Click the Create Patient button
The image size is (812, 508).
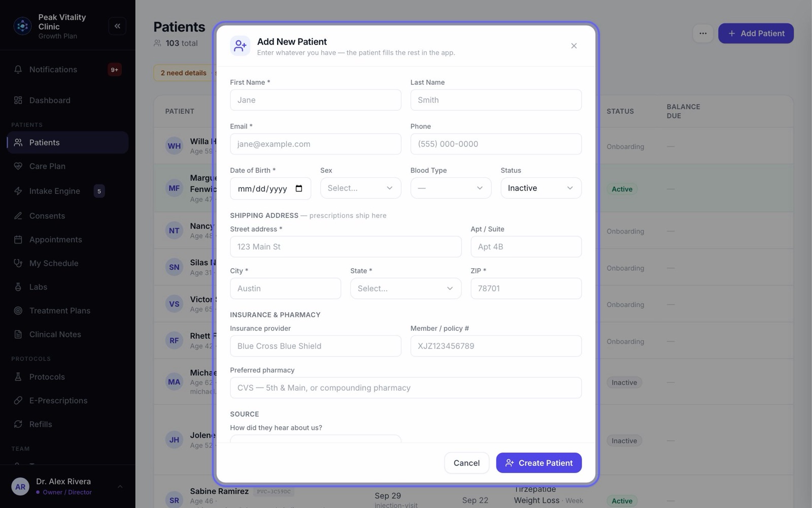click(539, 463)
